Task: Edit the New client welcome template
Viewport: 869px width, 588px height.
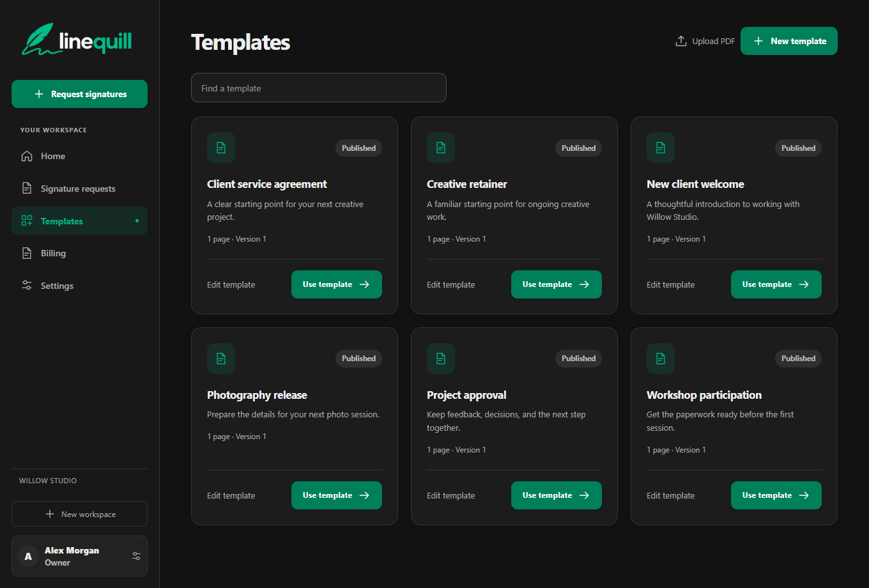Action: pyautogui.click(x=671, y=284)
